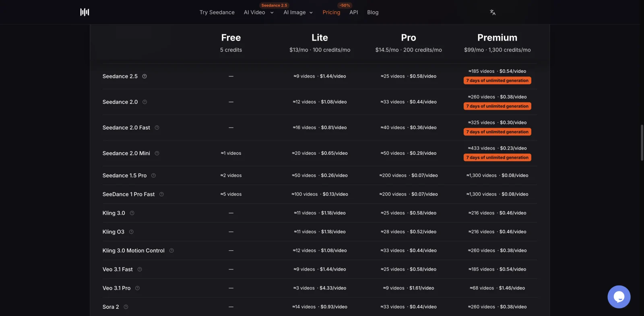Click the page vertical scrollbar thumb

642,143
